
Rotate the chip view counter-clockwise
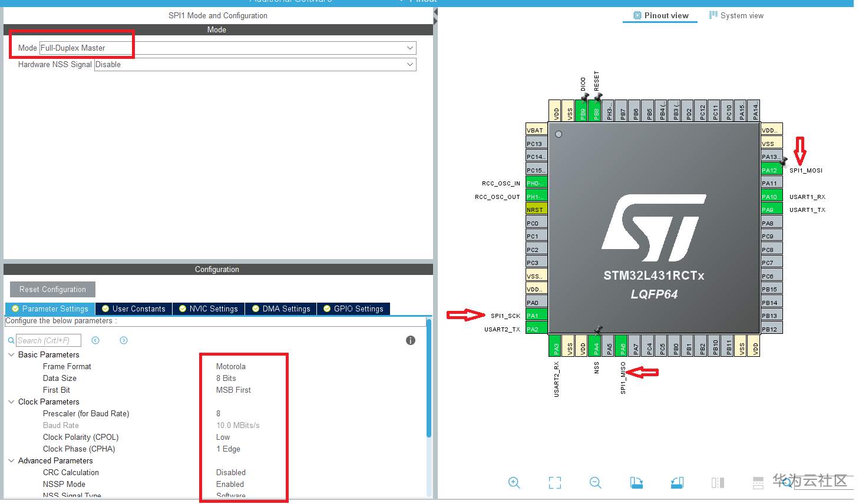(x=677, y=483)
